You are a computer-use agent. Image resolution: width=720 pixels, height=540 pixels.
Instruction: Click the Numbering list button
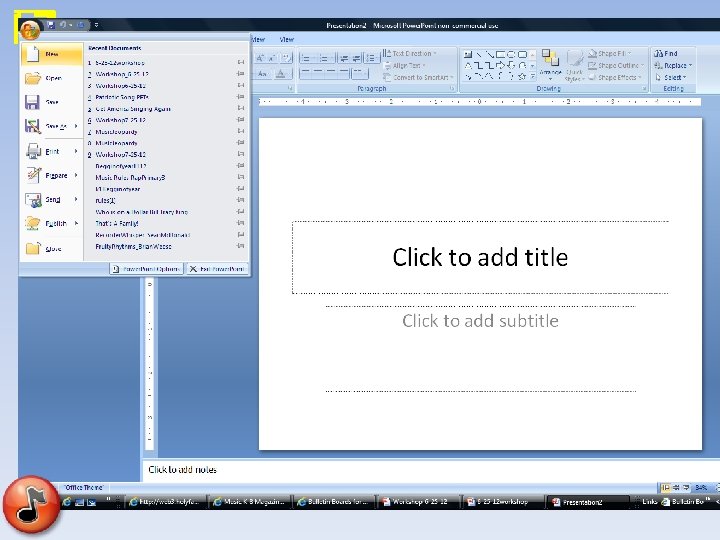(x=326, y=58)
